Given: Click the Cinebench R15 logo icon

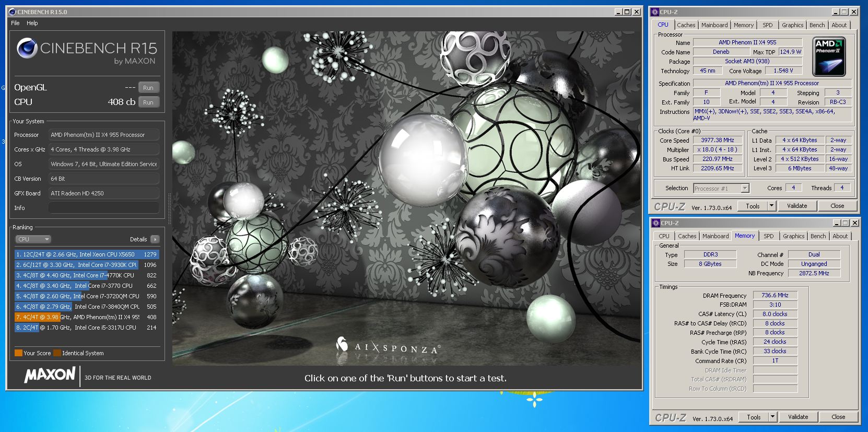Looking at the screenshot, I should pyautogui.click(x=27, y=48).
